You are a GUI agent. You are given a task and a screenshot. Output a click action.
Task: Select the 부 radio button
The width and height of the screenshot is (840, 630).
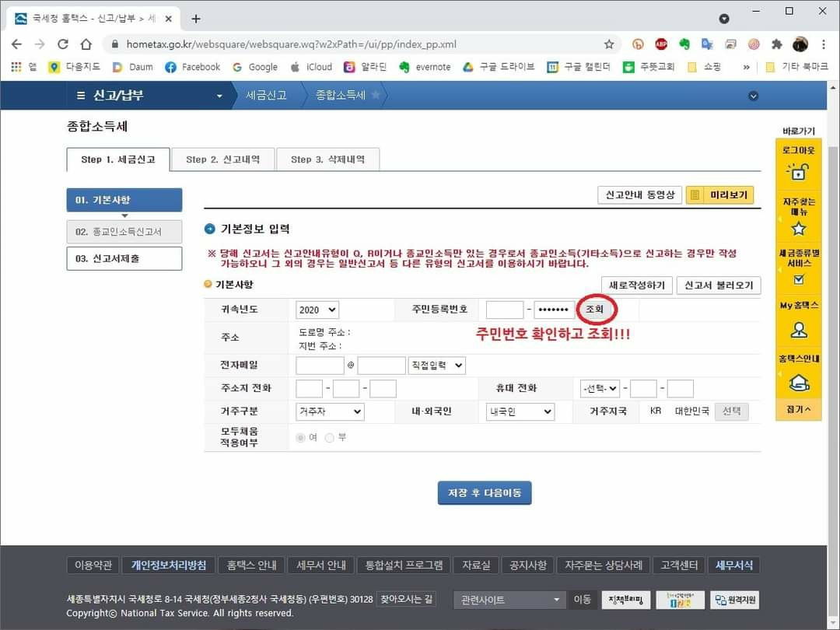tap(330, 438)
